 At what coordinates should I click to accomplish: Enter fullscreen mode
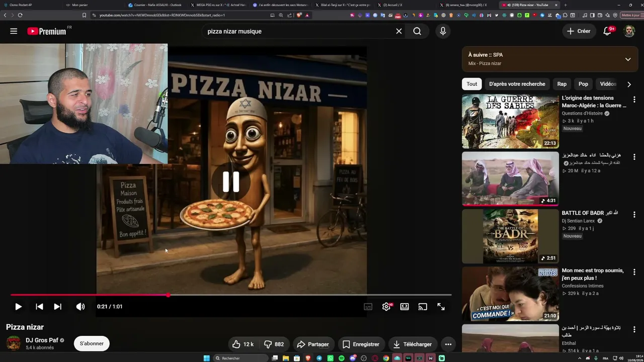coord(441,307)
